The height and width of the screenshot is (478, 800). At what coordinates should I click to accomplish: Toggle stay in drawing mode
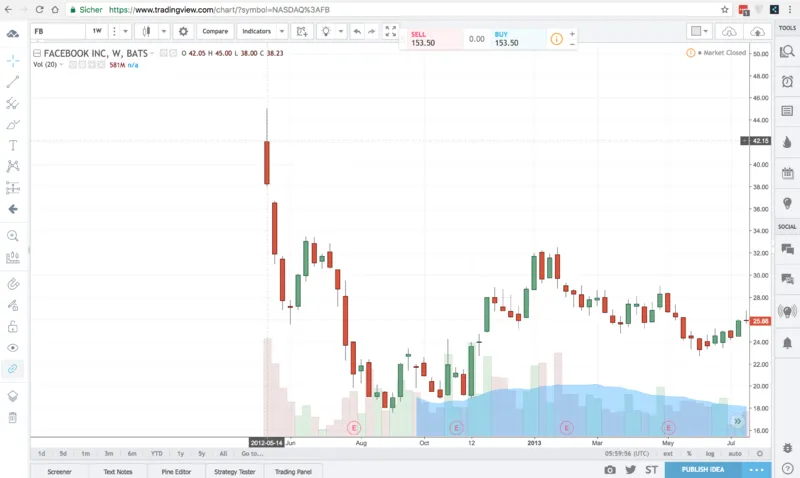[13, 306]
